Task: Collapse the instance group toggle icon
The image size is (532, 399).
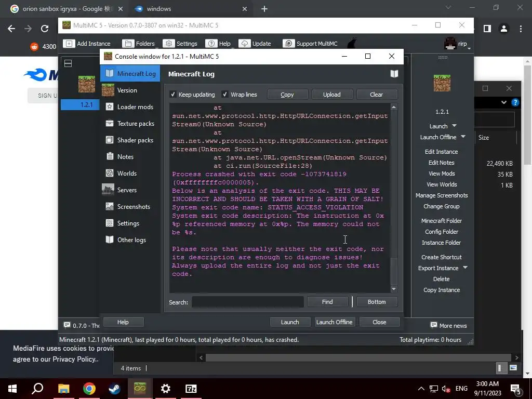Action: coord(68,63)
